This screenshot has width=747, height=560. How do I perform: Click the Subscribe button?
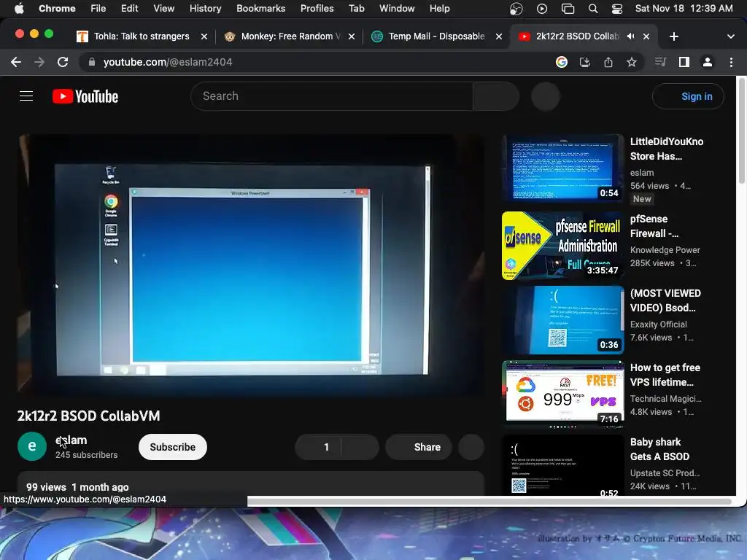coord(172,447)
